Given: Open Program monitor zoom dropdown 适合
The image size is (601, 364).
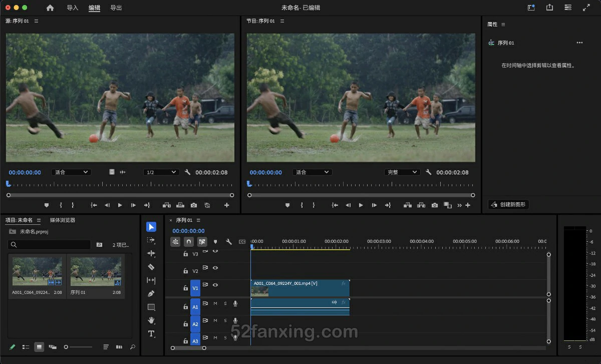Looking at the screenshot, I should pyautogui.click(x=312, y=172).
